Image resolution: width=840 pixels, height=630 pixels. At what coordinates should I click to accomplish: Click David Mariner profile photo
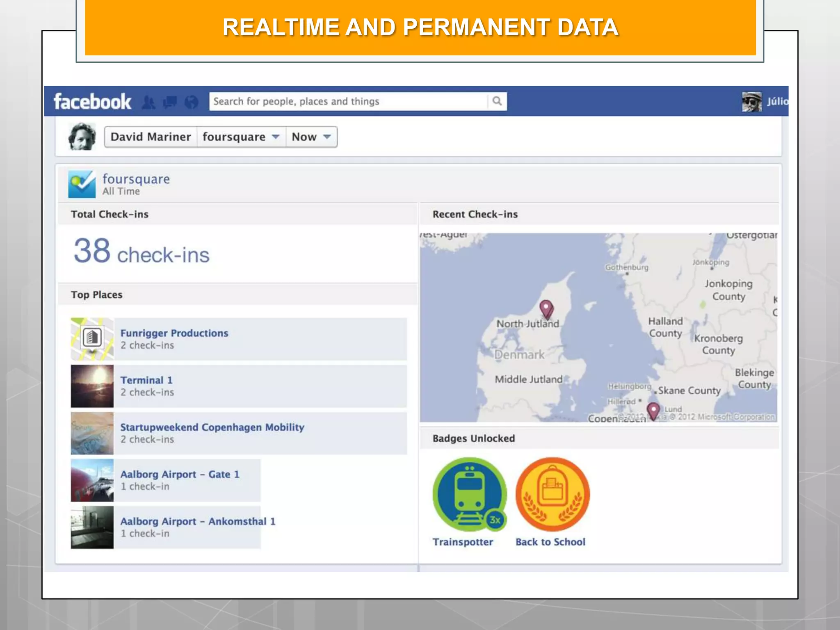click(82, 137)
